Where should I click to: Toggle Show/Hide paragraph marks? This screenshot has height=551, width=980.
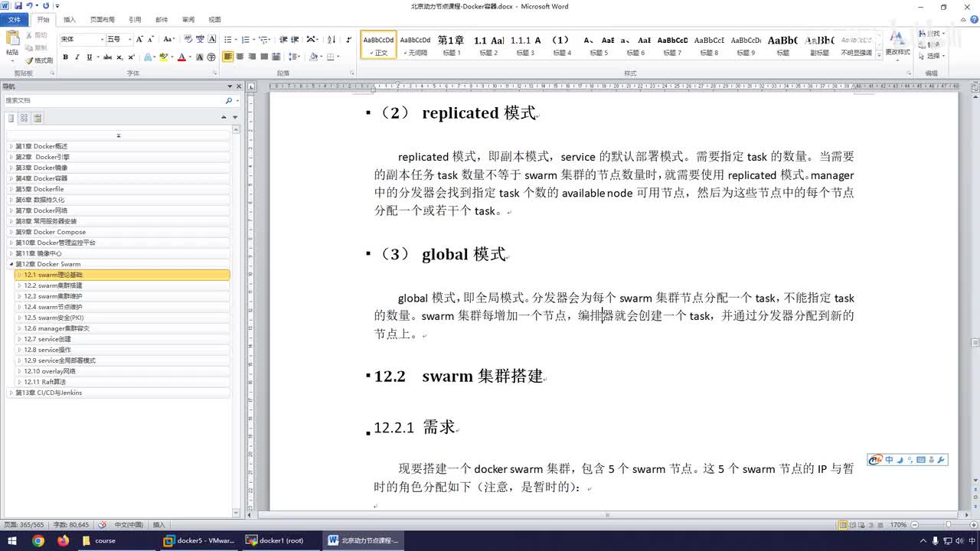coord(349,39)
